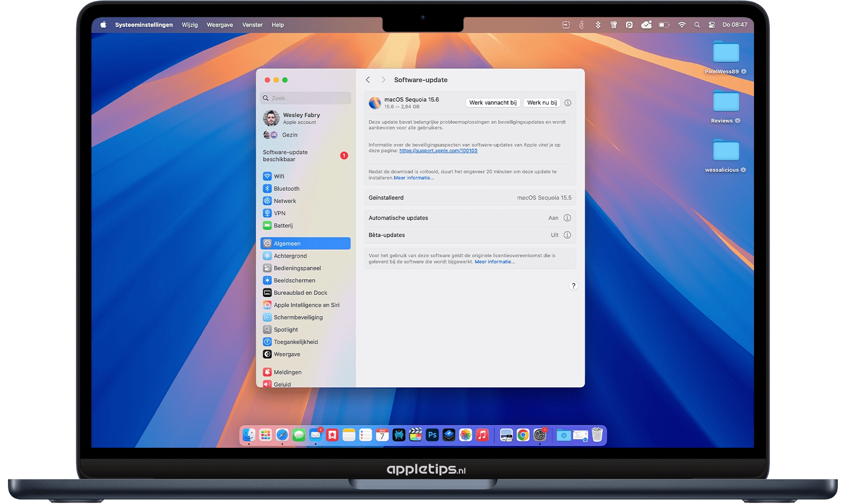This screenshot has width=849, height=504.
Task: Click Meer informatie under the download note
Action: pos(414,178)
